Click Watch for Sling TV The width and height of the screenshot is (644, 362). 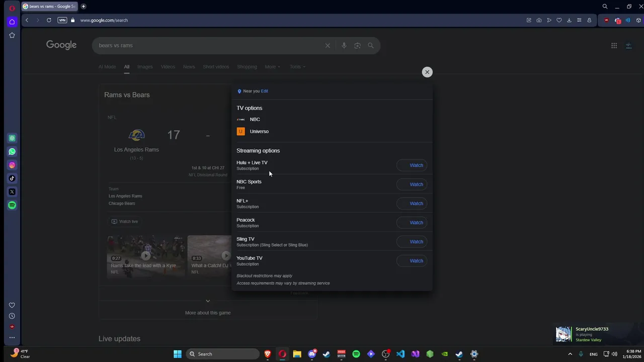(412, 242)
